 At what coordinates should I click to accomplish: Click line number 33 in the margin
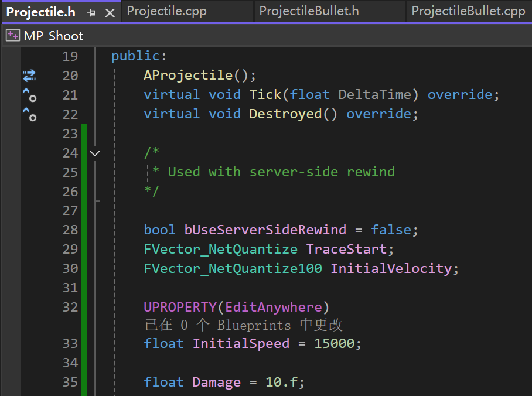(x=70, y=343)
